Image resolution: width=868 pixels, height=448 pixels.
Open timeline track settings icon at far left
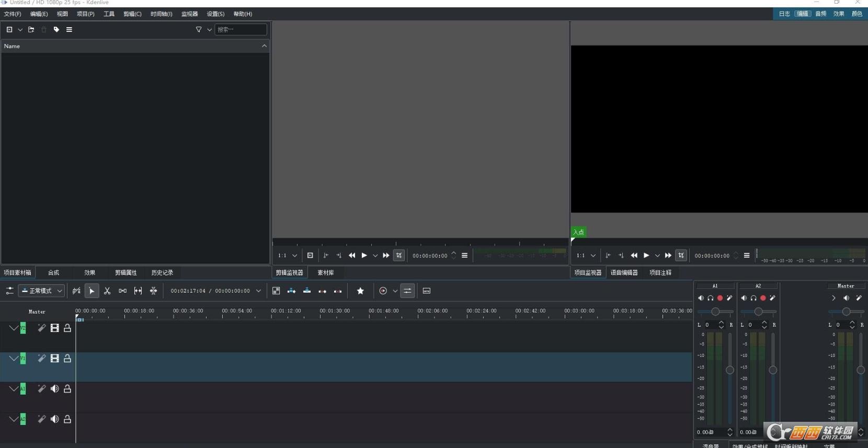tap(9, 291)
